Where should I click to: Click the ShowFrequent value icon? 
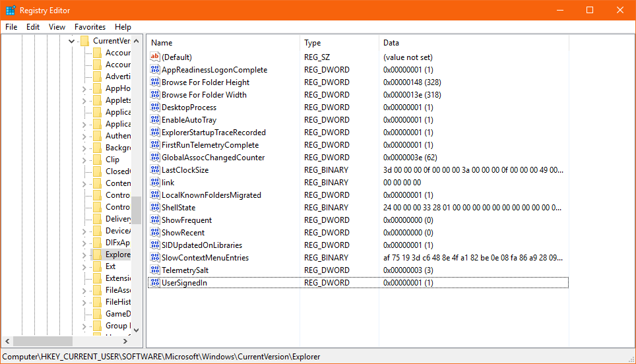coord(154,220)
